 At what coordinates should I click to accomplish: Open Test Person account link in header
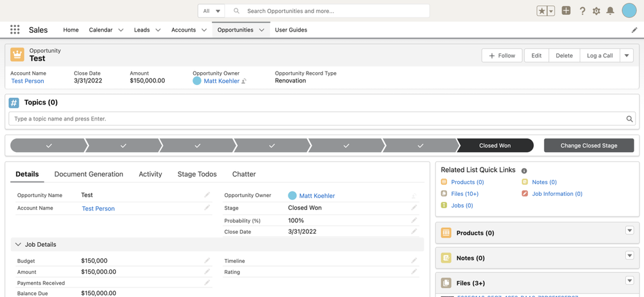tap(28, 81)
